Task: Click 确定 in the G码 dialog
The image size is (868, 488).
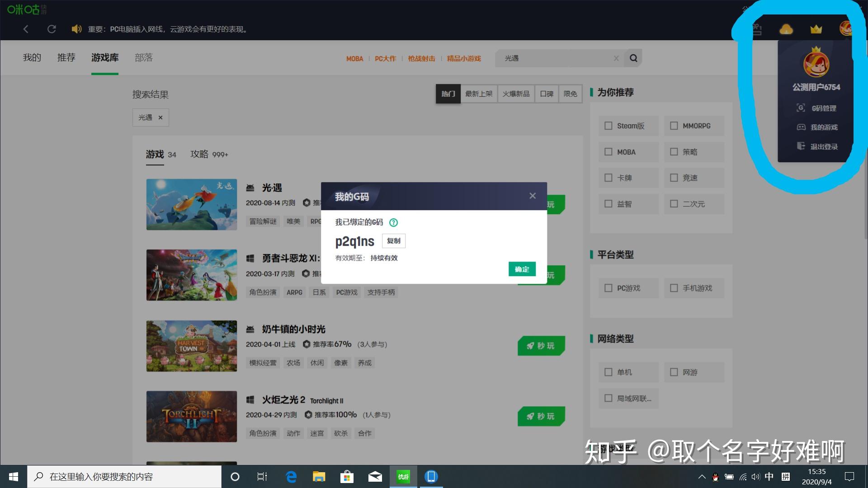Action: (522, 269)
